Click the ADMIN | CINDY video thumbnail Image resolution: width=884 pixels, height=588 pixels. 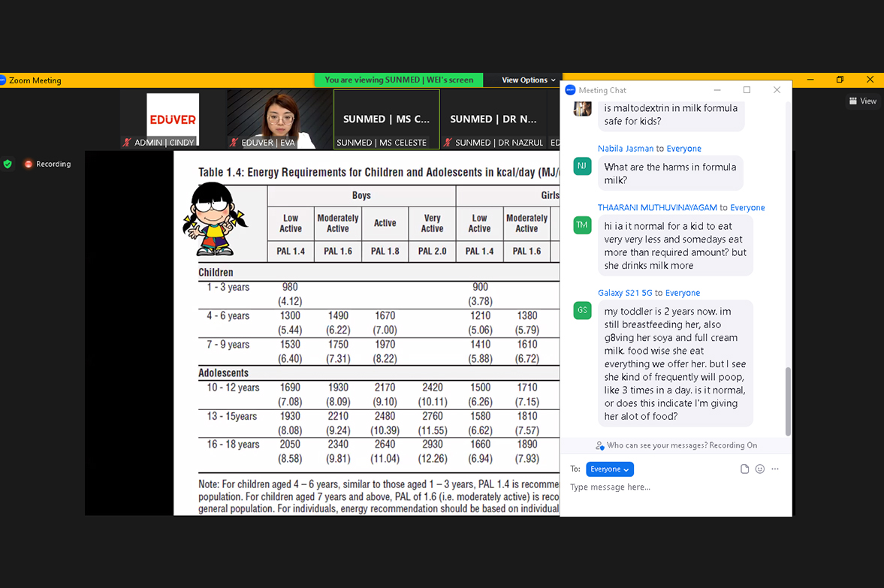pos(173,119)
